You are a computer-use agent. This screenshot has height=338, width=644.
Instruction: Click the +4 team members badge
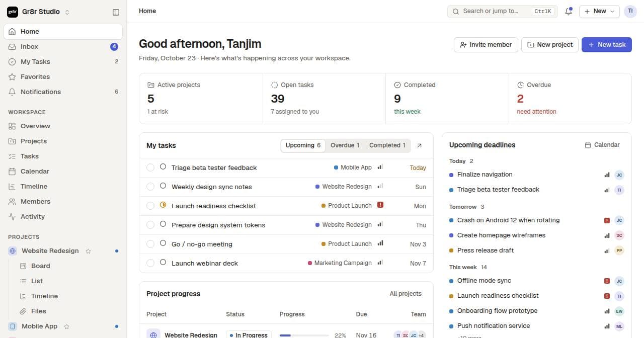(x=422, y=335)
